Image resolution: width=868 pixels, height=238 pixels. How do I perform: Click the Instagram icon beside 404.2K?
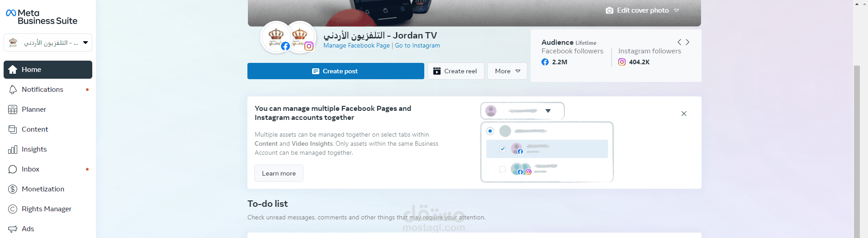(x=622, y=62)
